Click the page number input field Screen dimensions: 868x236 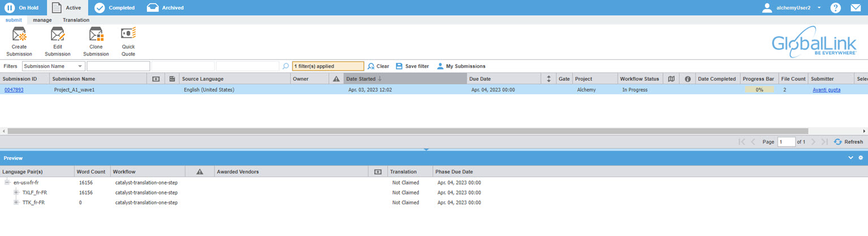pyautogui.click(x=786, y=142)
